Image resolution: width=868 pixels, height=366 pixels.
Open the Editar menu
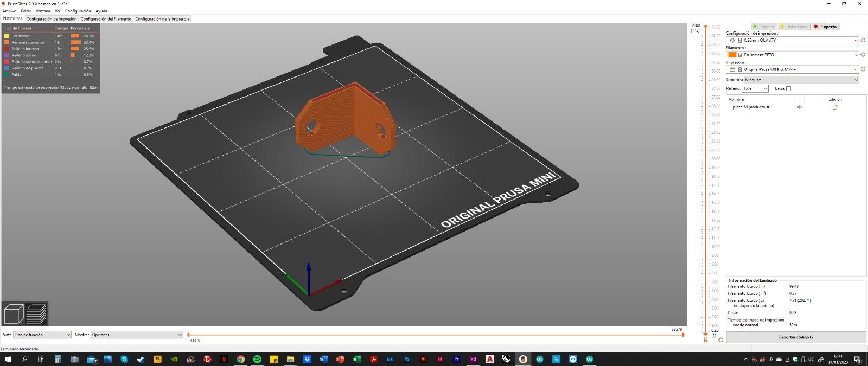26,11
